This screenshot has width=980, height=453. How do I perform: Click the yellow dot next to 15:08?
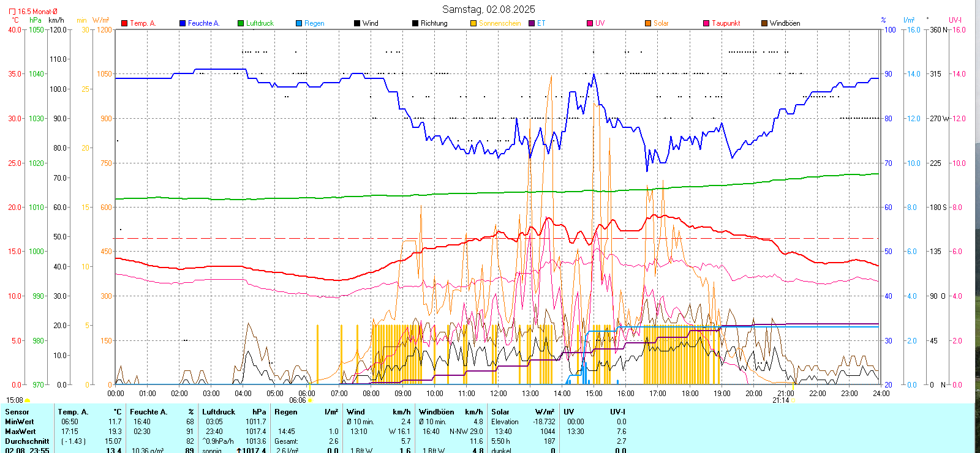tap(27, 400)
